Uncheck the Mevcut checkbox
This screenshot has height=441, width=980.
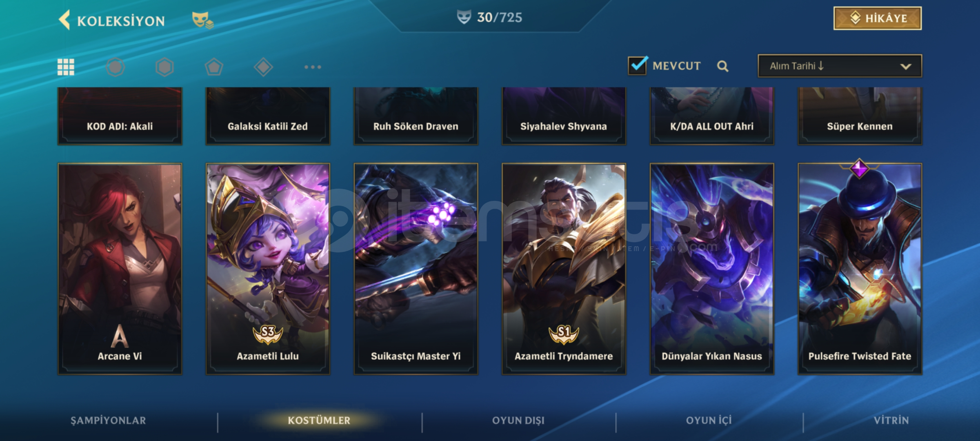[637, 66]
